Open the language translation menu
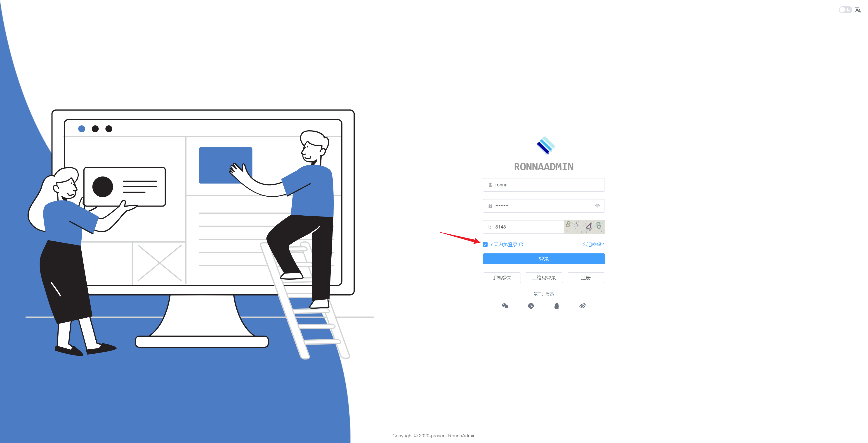868x443 pixels. click(858, 10)
